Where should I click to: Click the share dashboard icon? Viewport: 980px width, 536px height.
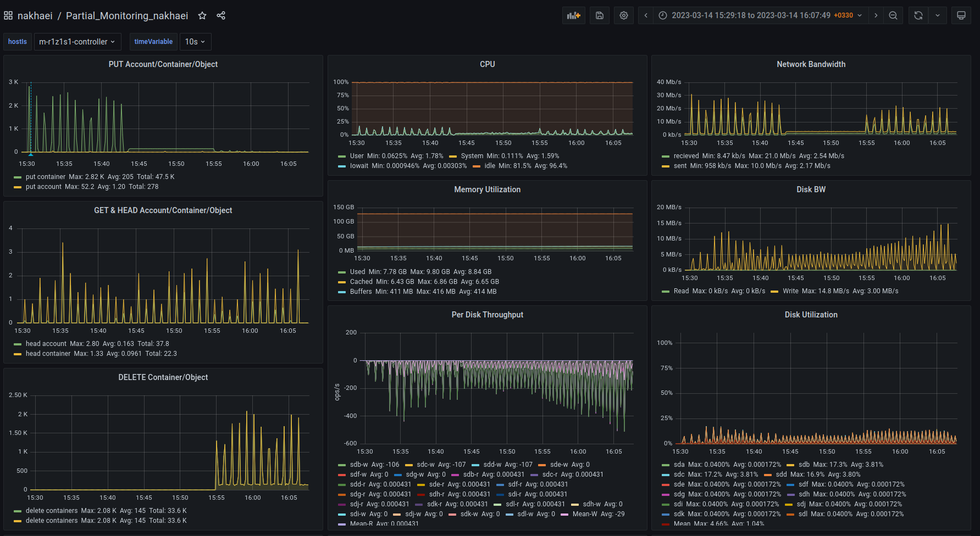point(221,15)
